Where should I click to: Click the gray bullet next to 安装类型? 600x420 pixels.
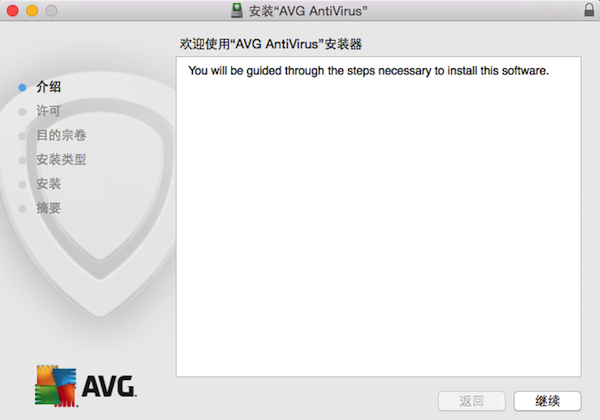tap(22, 160)
